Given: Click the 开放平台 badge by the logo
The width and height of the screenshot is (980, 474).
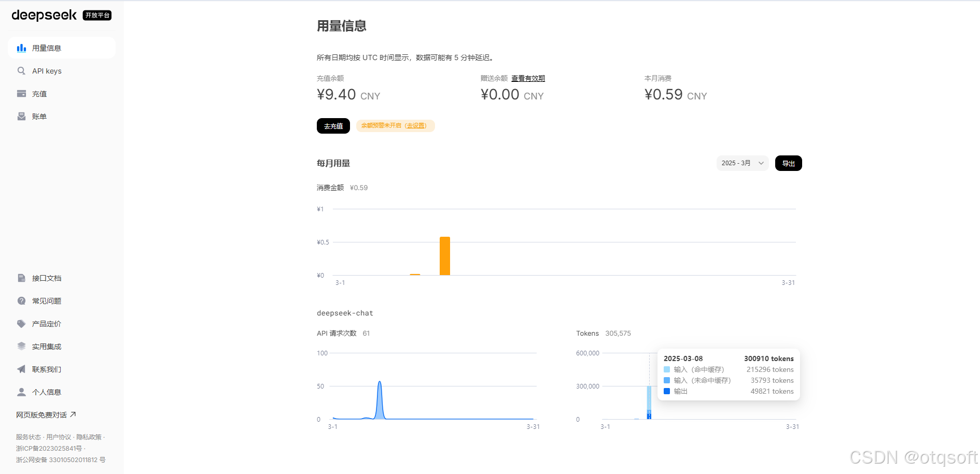Looking at the screenshot, I should (x=97, y=15).
